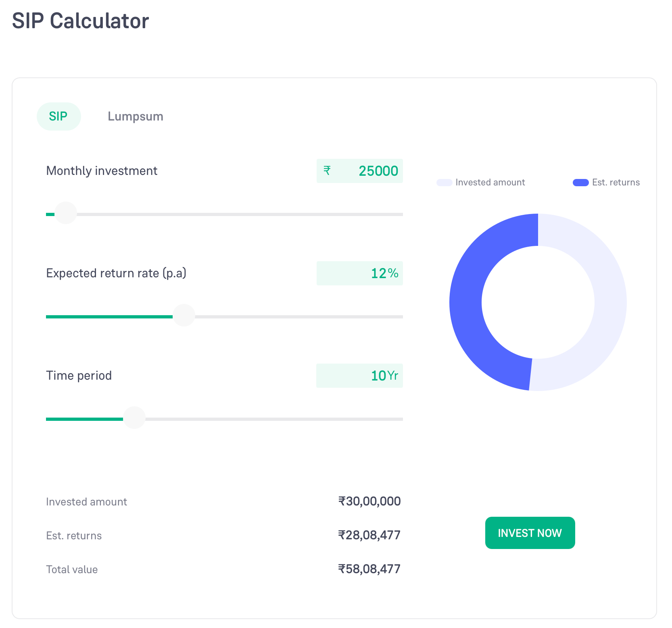This screenshot has height=628, width=672.
Task: Click the ₹58,08,477 total value figure
Action: (369, 569)
